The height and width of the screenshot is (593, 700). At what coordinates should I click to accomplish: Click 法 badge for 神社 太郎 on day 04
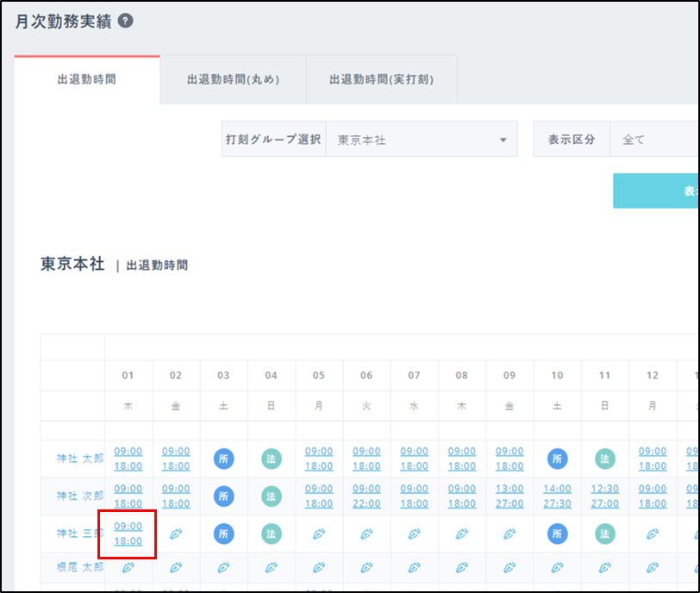tap(272, 459)
